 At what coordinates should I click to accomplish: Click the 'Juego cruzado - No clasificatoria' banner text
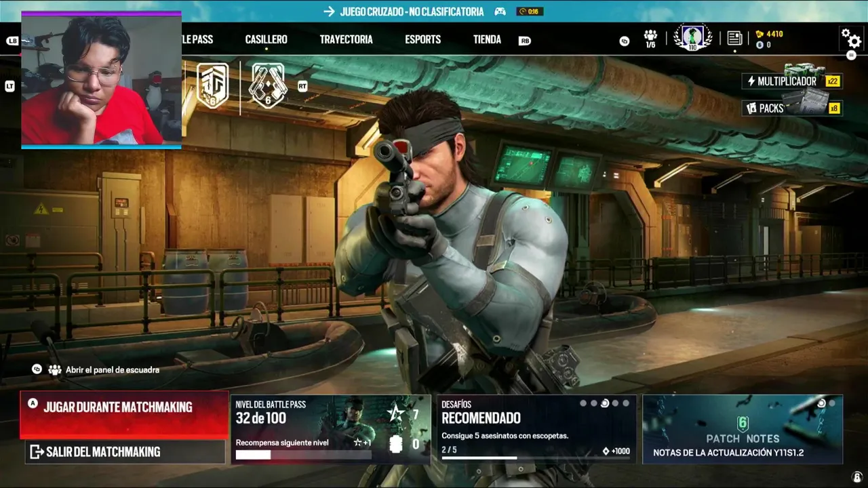click(x=412, y=12)
